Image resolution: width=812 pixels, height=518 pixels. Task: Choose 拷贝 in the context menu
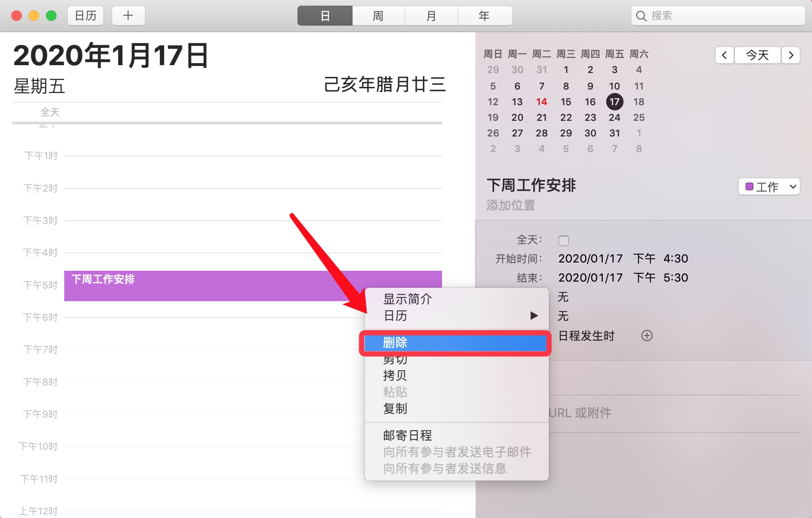coord(457,375)
